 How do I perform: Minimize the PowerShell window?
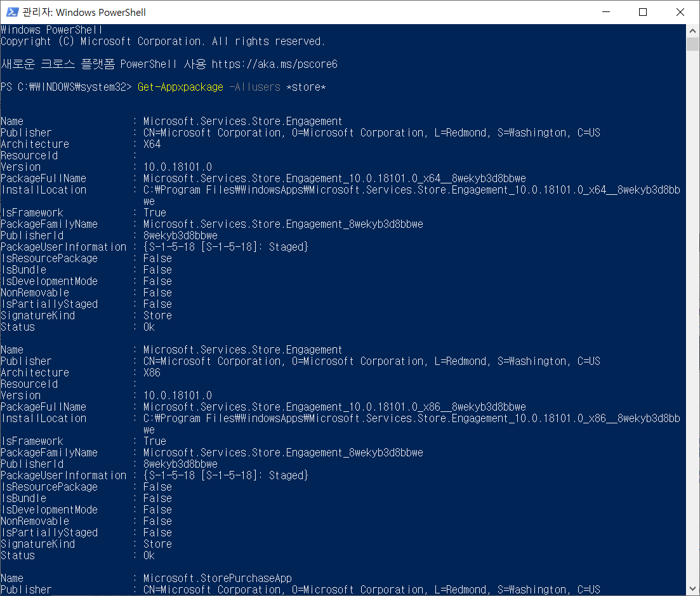click(x=606, y=12)
